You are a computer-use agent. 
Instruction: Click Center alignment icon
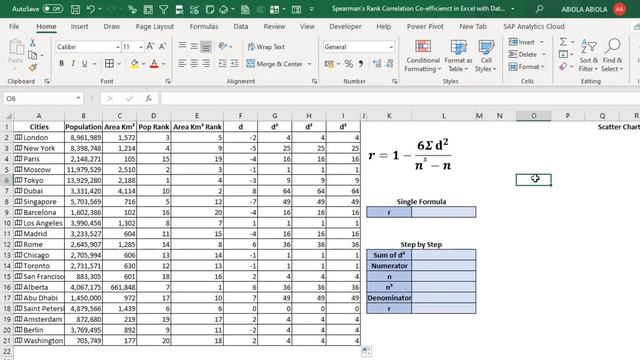click(194, 64)
